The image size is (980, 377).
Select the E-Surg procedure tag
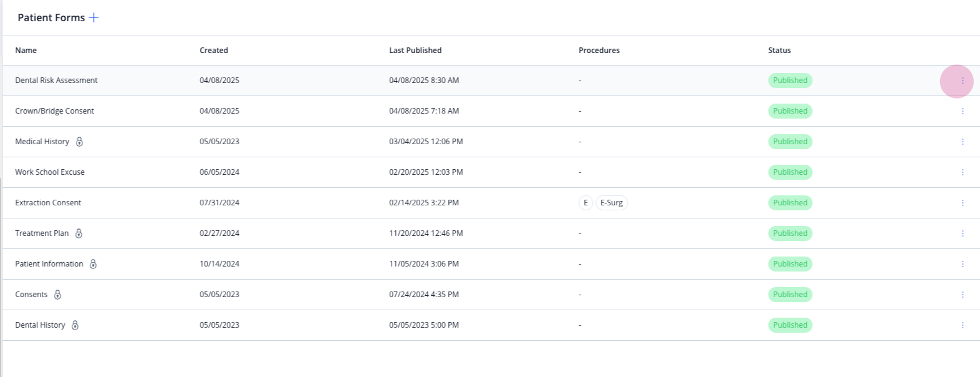click(612, 203)
